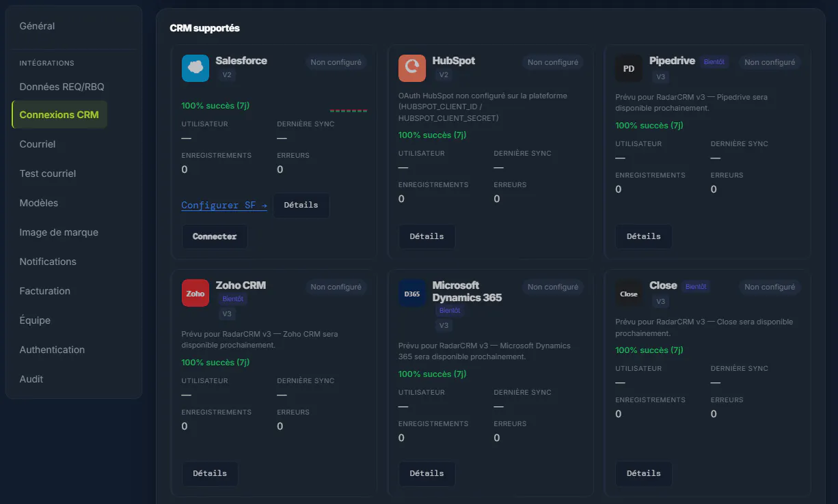Click Détails button on Salesforce card
The image size is (838, 504).
tap(301, 206)
